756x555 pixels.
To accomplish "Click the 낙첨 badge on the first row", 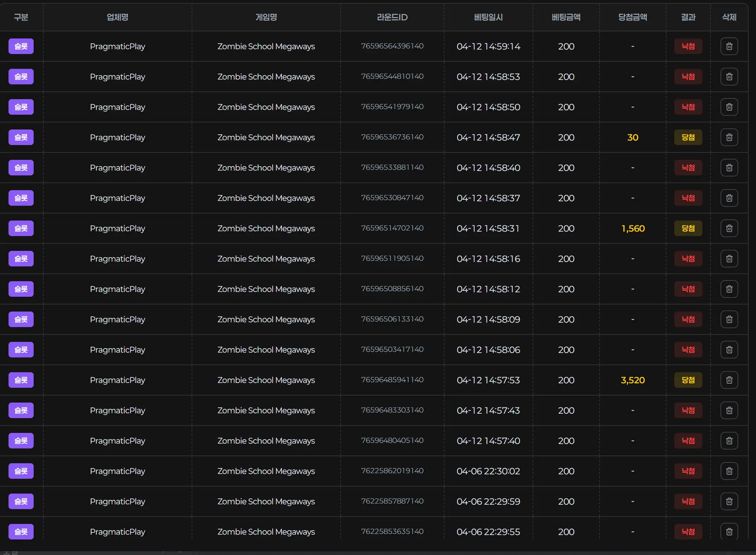I will pyautogui.click(x=688, y=46).
